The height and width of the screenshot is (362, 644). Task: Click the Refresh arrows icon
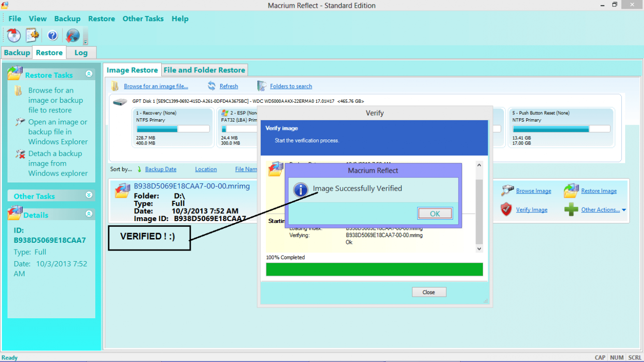click(211, 86)
